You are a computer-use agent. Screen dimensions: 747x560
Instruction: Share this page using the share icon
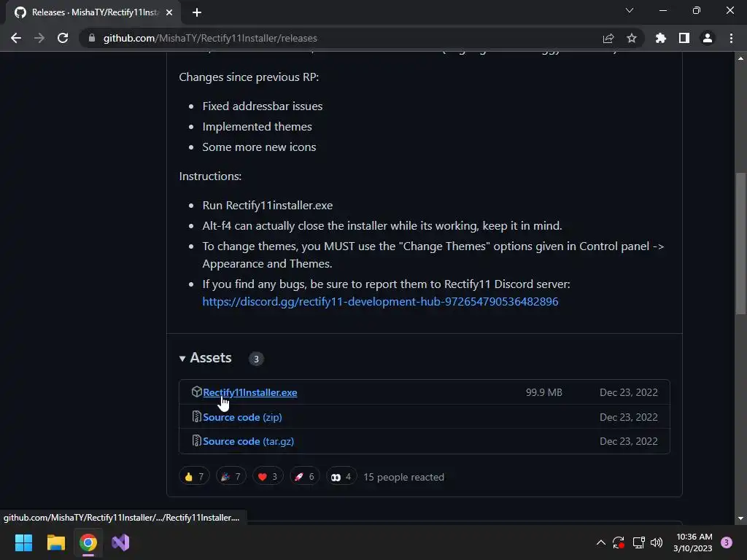608,38
